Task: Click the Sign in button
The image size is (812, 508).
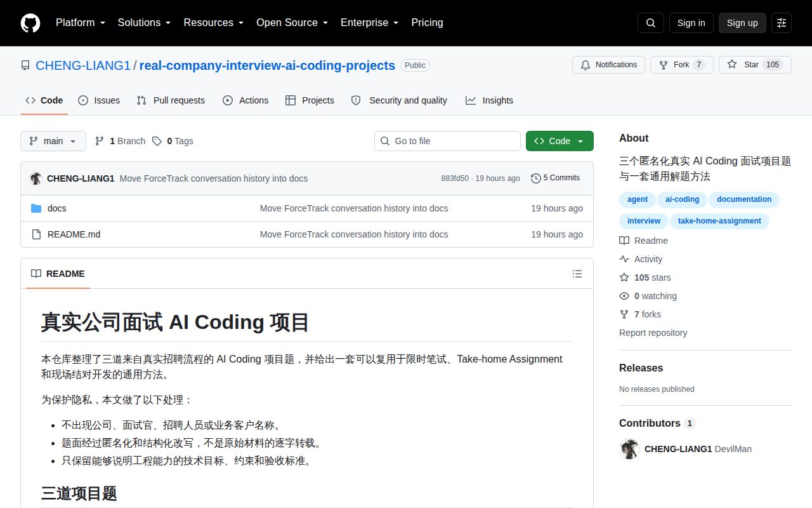Action: [x=691, y=23]
